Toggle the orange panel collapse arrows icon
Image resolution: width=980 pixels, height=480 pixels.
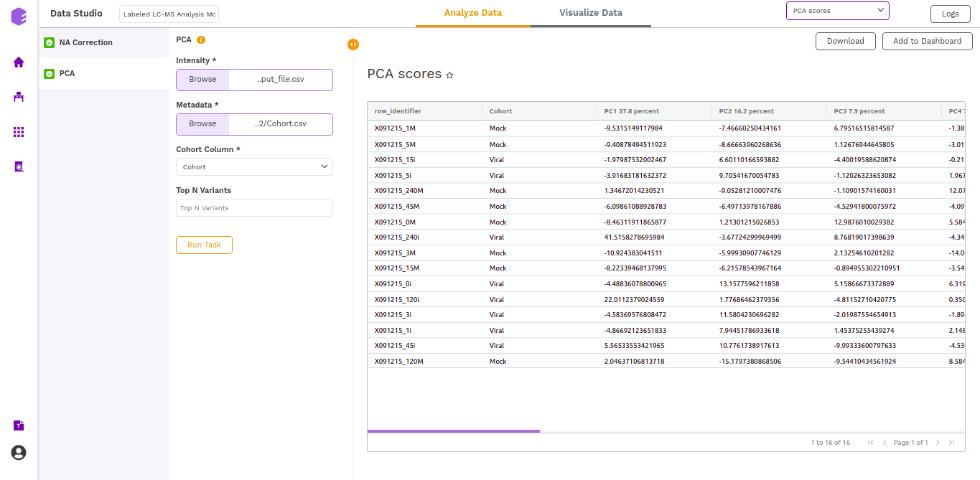click(353, 44)
